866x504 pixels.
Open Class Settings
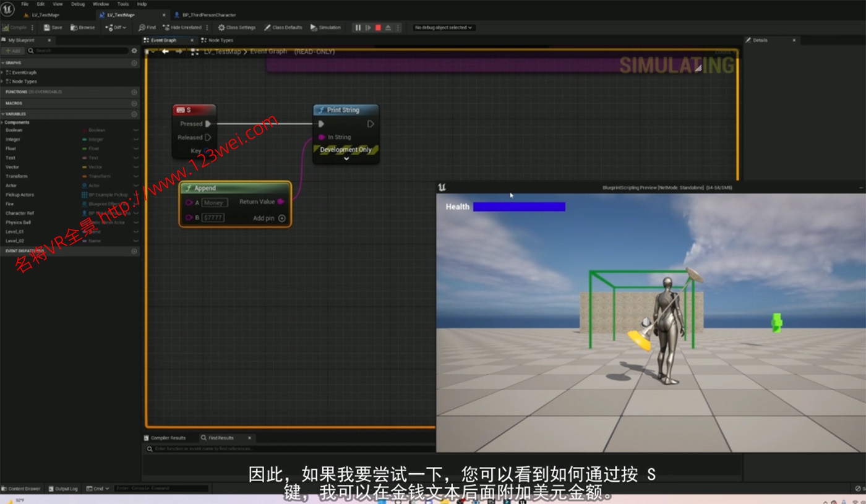coord(236,27)
